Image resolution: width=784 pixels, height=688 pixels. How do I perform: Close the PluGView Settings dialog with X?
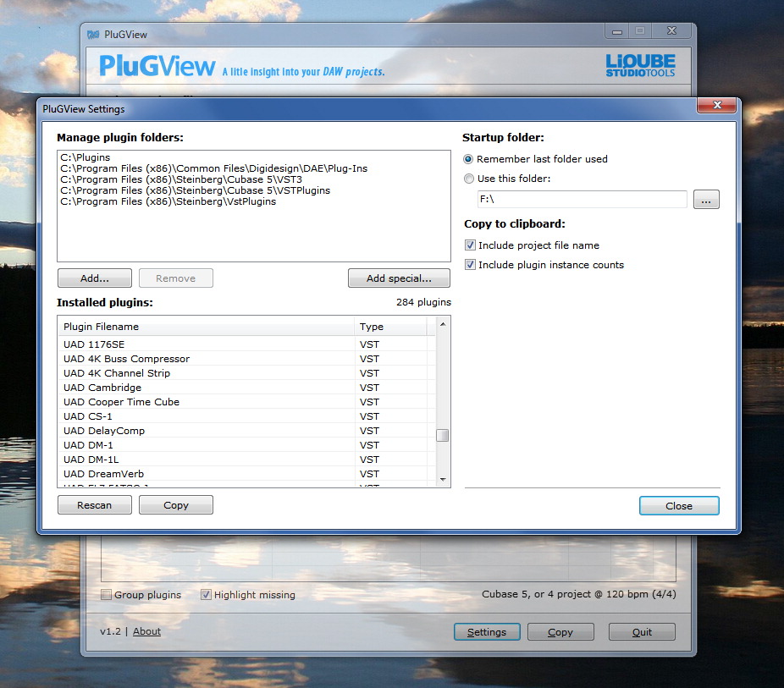pyautogui.click(x=717, y=106)
